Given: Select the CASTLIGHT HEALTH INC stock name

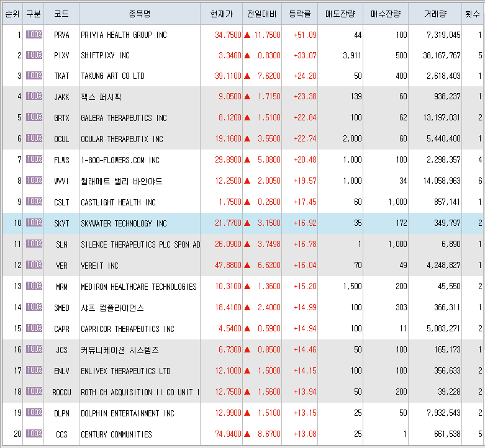Looking at the screenshot, I should [x=118, y=202].
